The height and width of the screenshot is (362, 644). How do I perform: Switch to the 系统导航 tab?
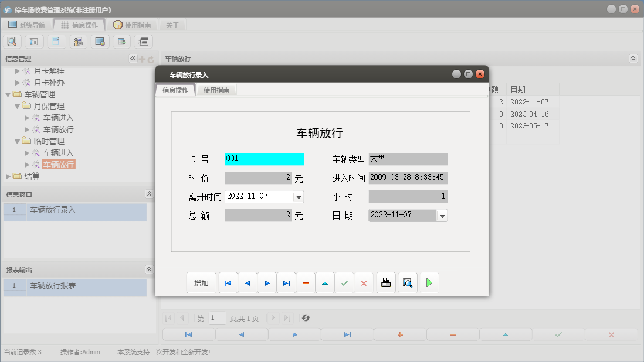coord(28,25)
